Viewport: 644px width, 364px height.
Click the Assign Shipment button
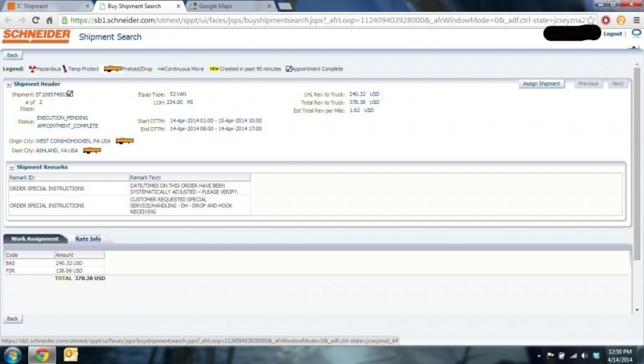coord(542,84)
